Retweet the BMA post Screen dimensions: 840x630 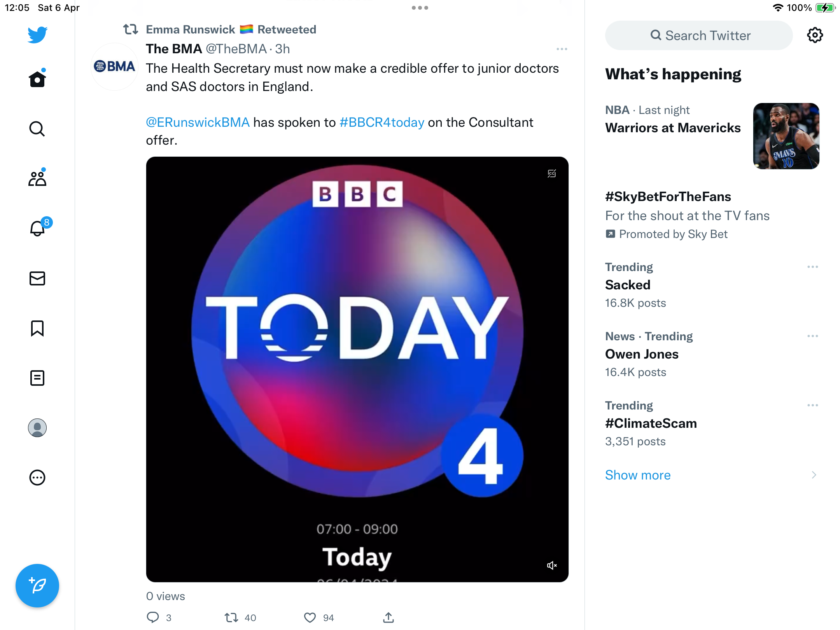pos(231,618)
